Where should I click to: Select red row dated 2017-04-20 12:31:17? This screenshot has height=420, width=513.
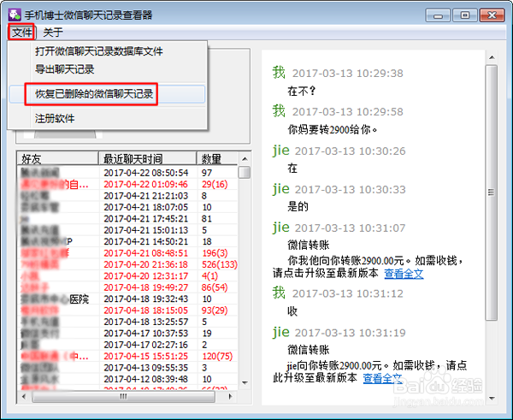pyautogui.click(x=127, y=275)
